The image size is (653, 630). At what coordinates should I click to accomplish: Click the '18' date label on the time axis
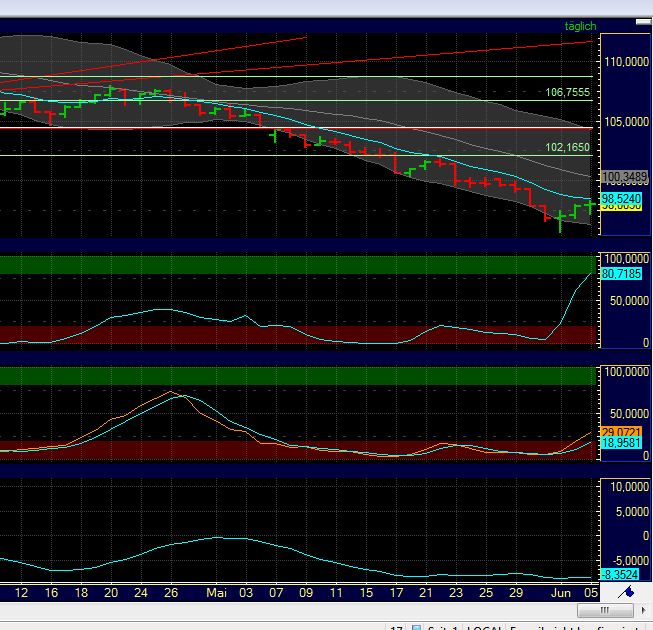pos(81,592)
